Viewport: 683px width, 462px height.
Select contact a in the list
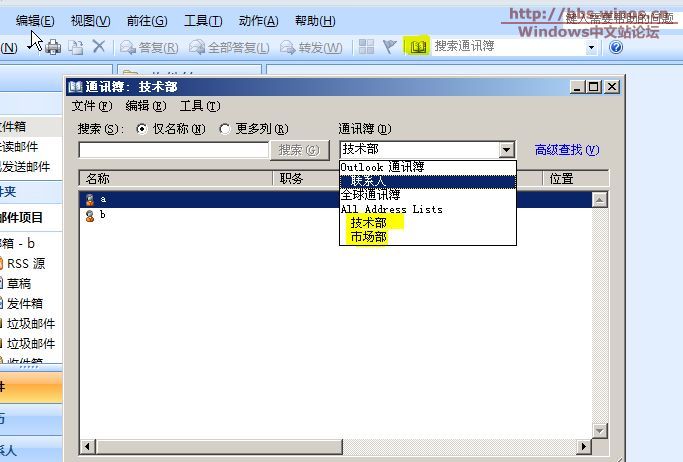[x=103, y=199]
